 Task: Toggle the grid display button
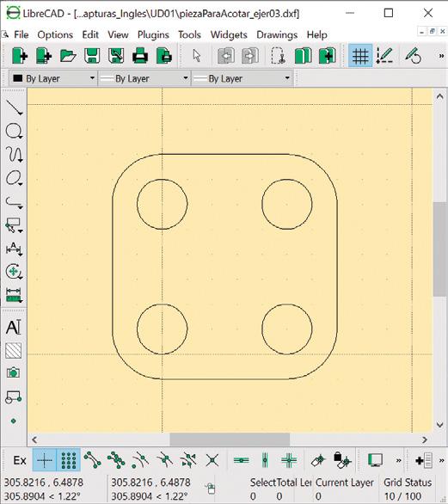tap(360, 56)
